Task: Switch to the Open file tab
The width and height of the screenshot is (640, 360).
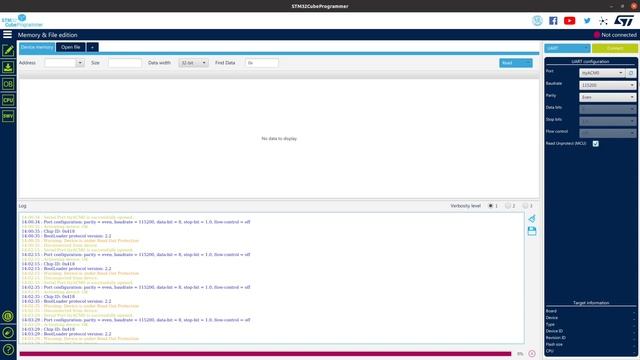Action: pyautogui.click(x=71, y=47)
